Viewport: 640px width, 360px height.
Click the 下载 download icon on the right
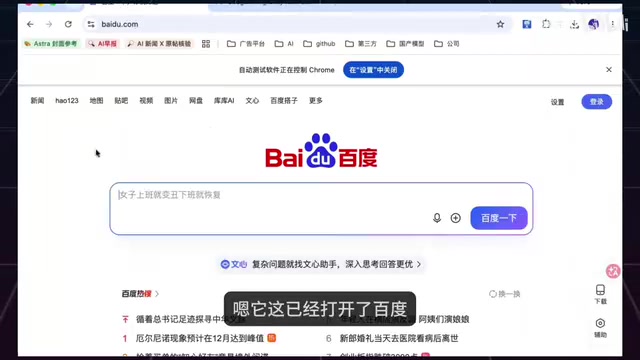coord(600,294)
